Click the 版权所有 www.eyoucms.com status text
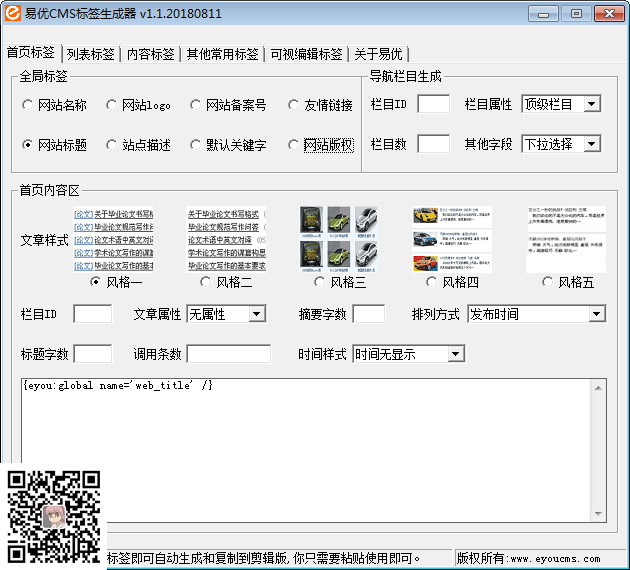This screenshot has width=630, height=570. coord(528,558)
